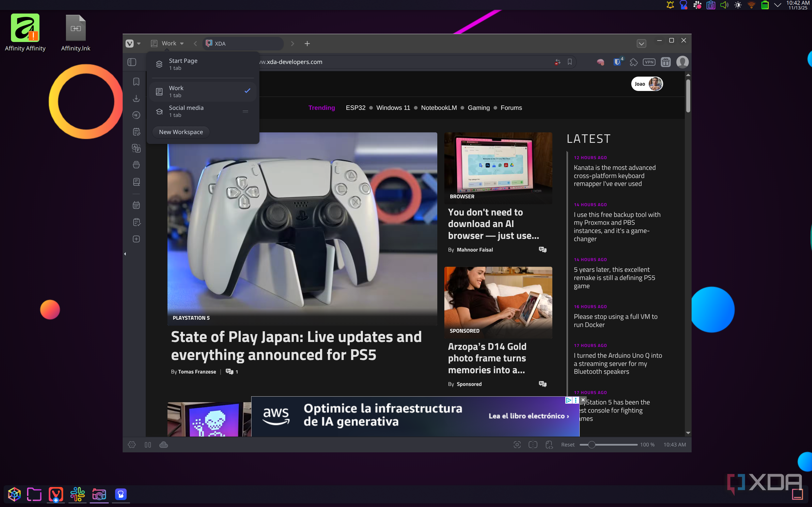Open the Translate panel icon

click(136, 148)
